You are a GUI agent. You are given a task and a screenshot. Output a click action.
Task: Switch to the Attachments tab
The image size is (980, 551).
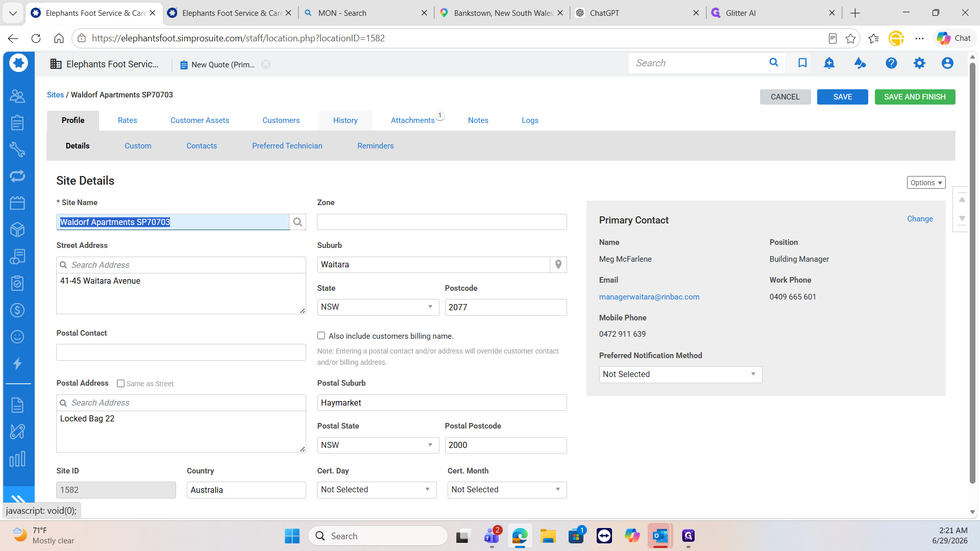tap(413, 120)
